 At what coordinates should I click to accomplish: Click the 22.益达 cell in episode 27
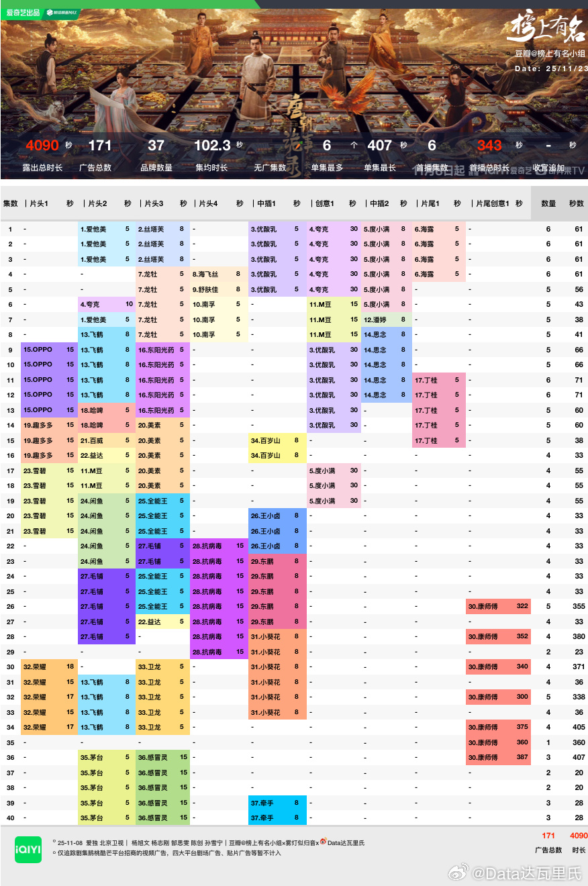(x=162, y=622)
